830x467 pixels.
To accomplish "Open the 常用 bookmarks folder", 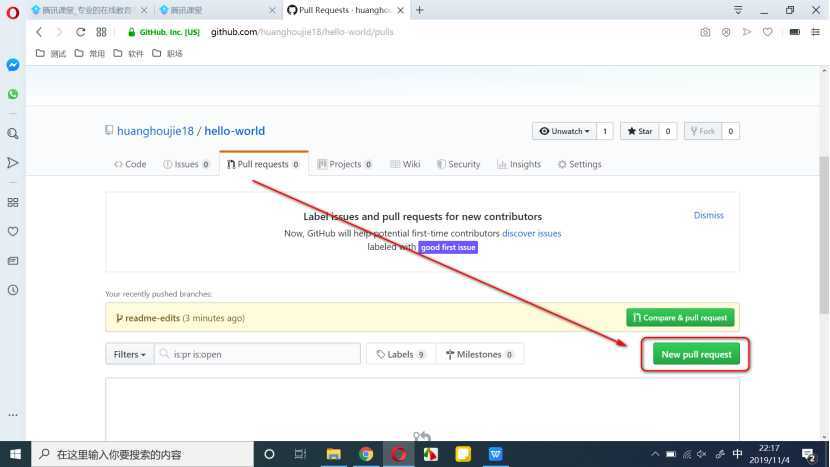I will 89,53.
